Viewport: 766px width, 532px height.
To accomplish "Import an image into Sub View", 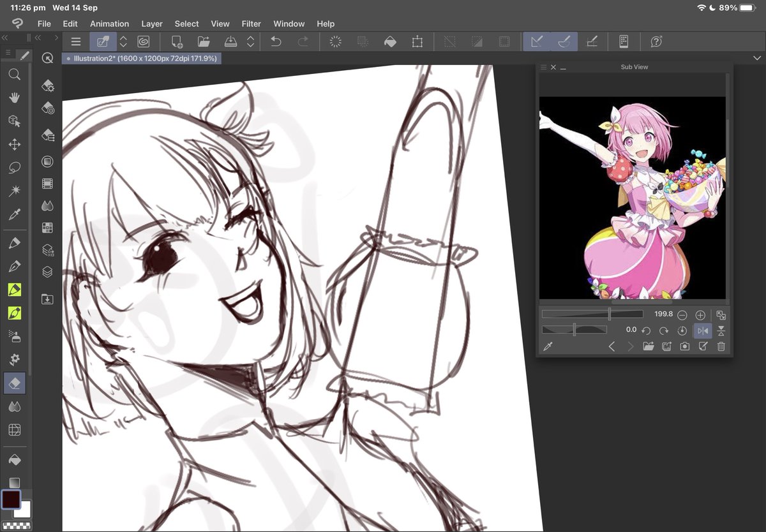I will click(x=649, y=346).
